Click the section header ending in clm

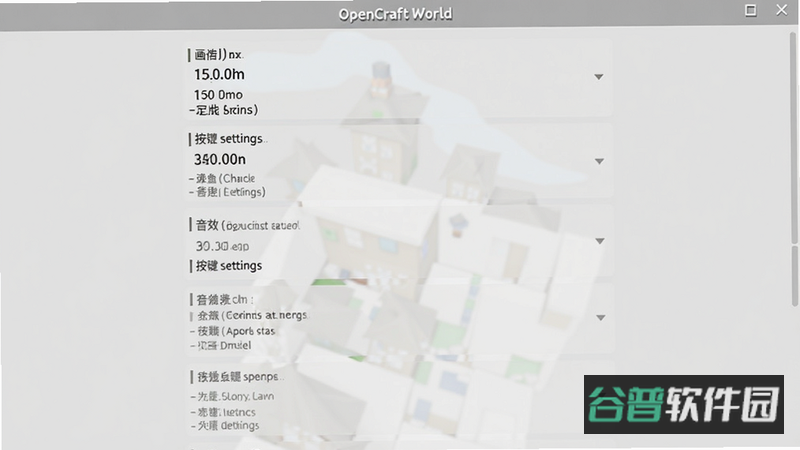222,299
